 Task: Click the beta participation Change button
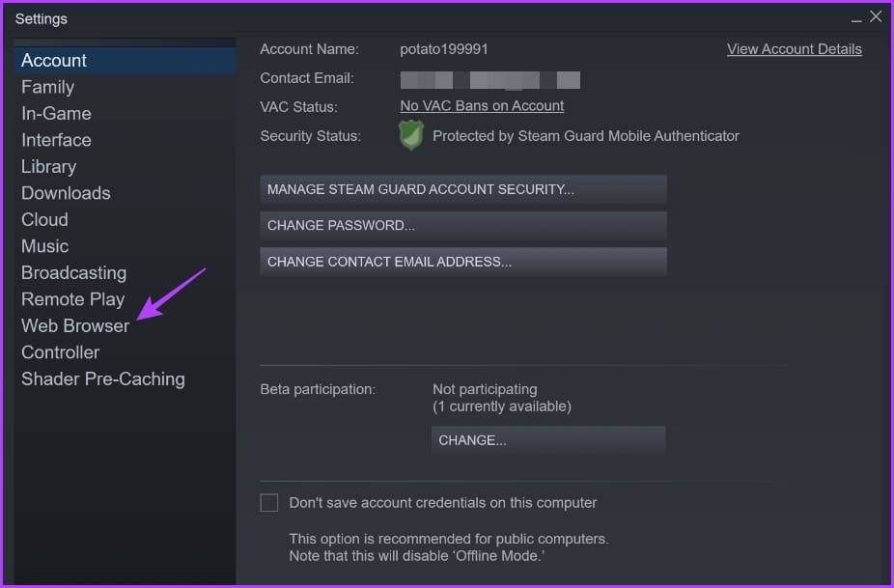pyautogui.click(x=548, y=440)
